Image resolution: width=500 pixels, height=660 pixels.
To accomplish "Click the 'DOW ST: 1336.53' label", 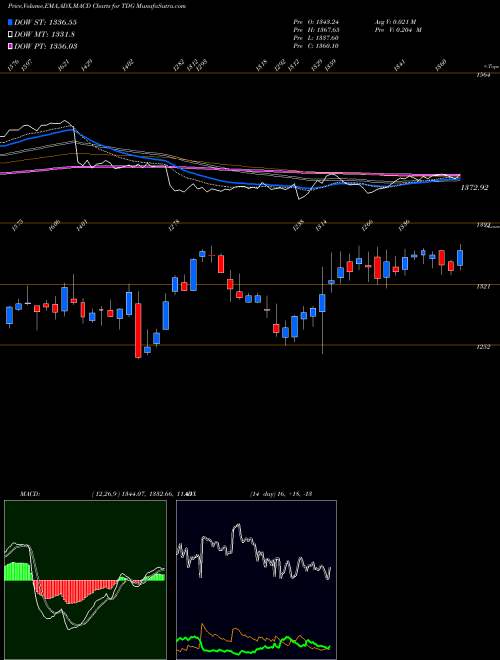I will (x=45, y=22).
